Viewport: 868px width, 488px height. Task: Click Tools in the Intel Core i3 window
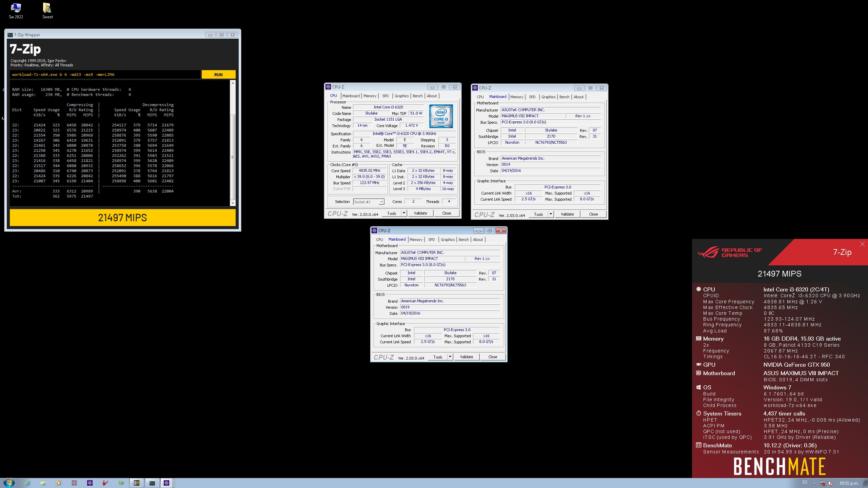(392, 213)
